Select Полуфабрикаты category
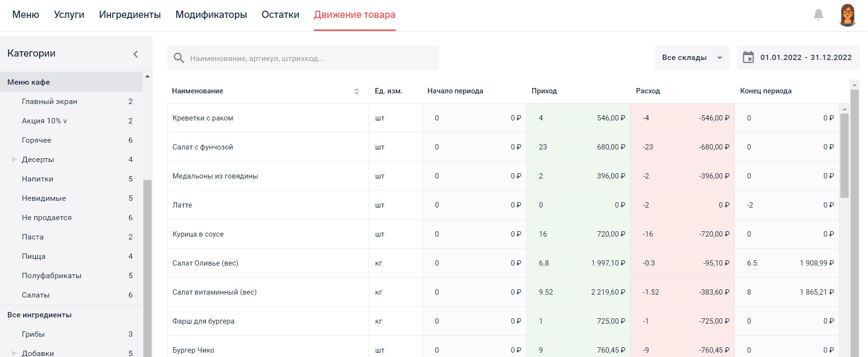This screenshot has height=357, width=868. (71, 276)
